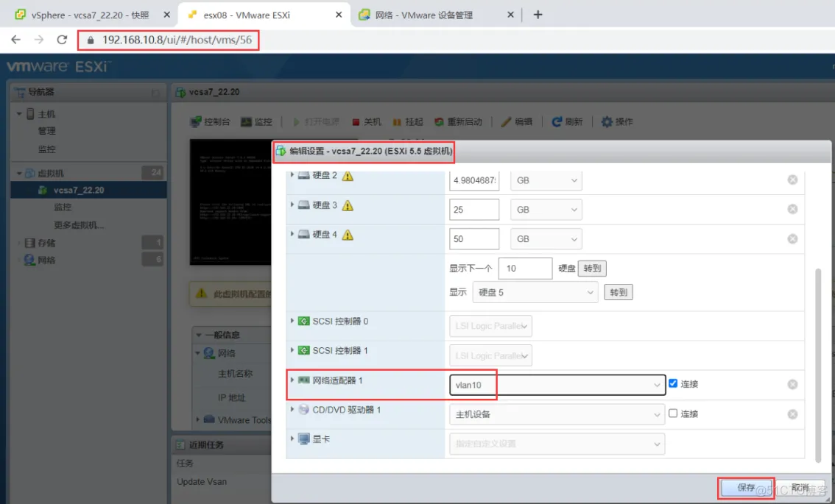Open the 主机设备 CD/DVD dropdown
This screenshot has height=504, width=835.
pyautogui.click(x=557, y=414)
